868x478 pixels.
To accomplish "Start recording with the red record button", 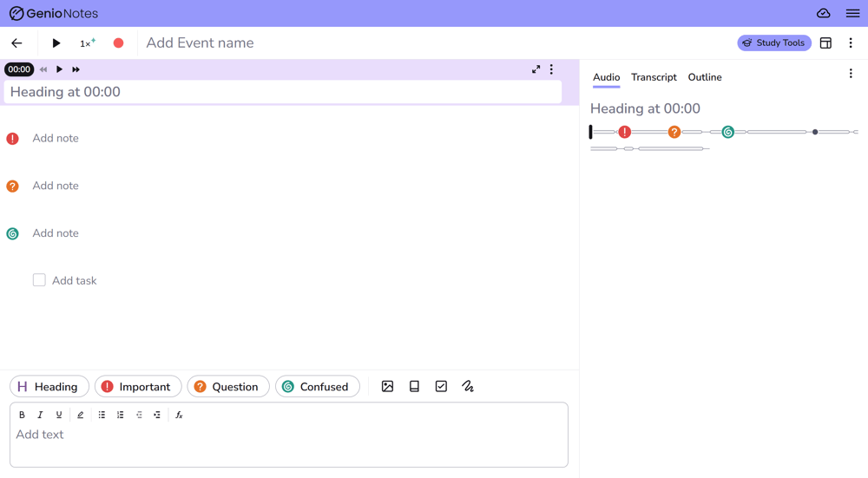I will 118,43.
